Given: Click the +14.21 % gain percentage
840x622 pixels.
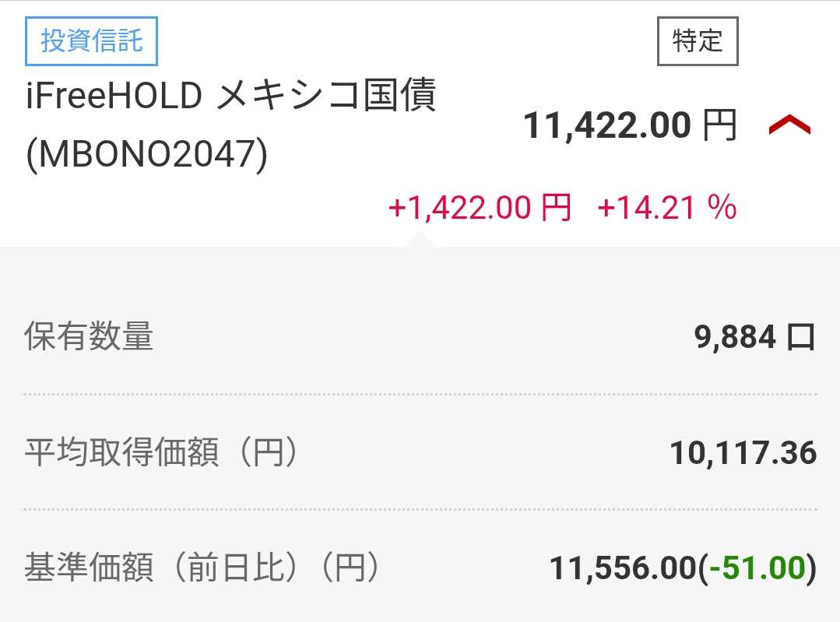Looking at the screenshot, I should pyautogui.click(x=666, y=208).
